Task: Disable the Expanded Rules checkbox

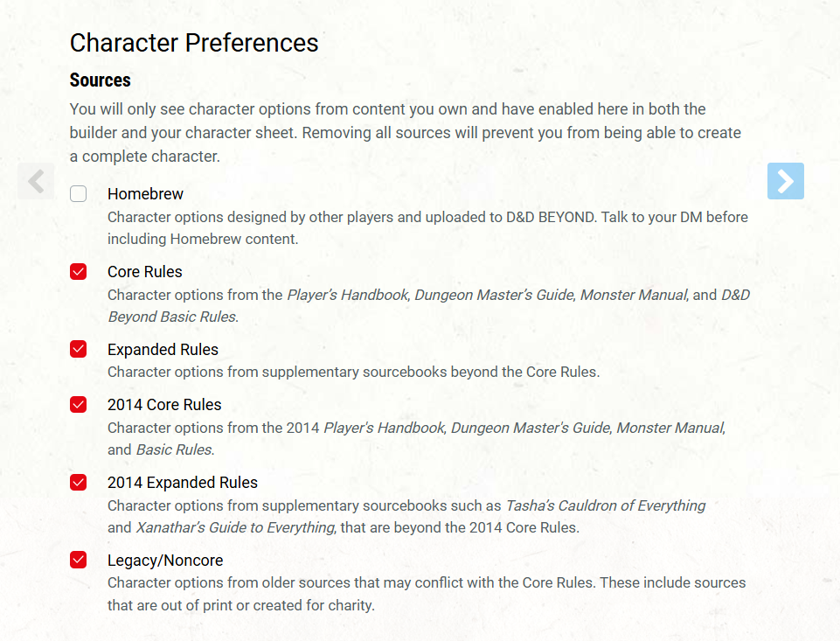Action: (79, 350)
